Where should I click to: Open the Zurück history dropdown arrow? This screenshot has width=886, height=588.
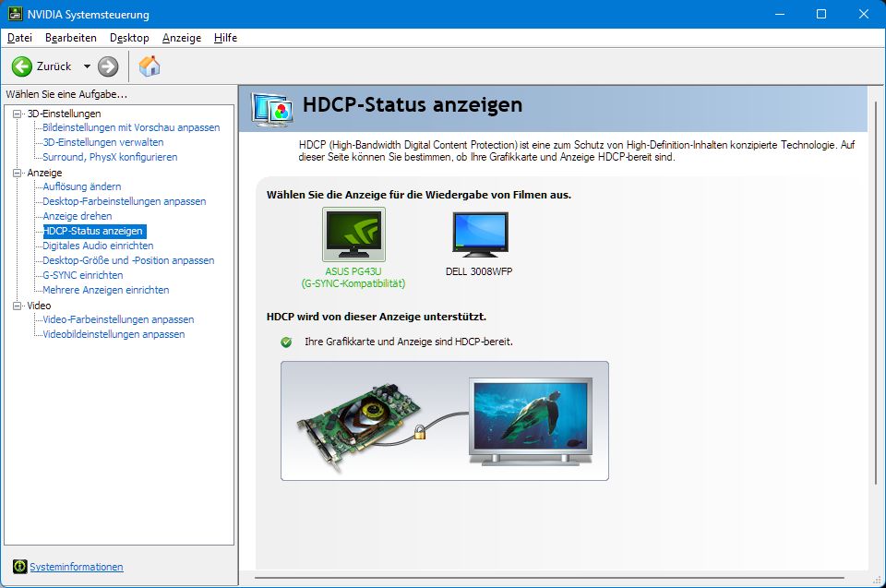pos(87,66)
